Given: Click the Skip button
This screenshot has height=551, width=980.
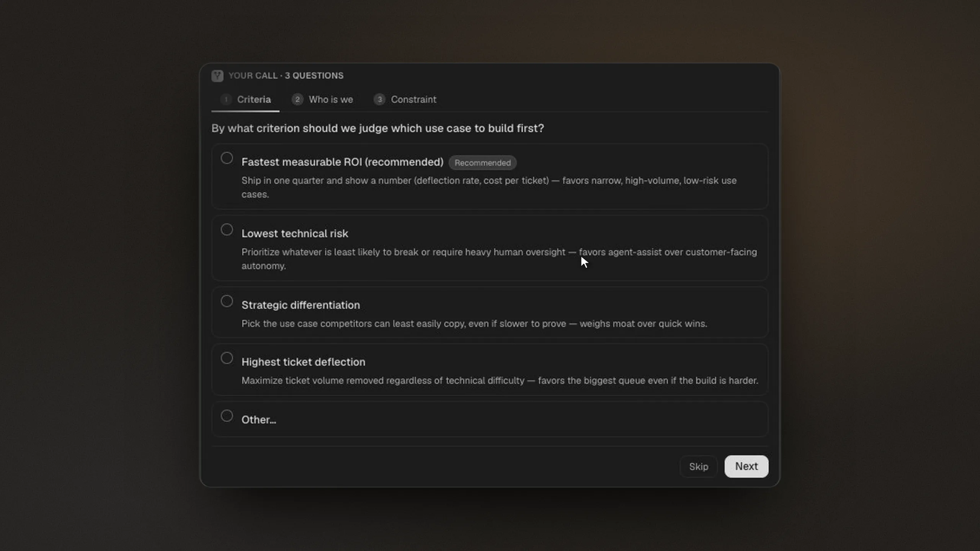Looking at the screenshot, I should click(699, 466).
